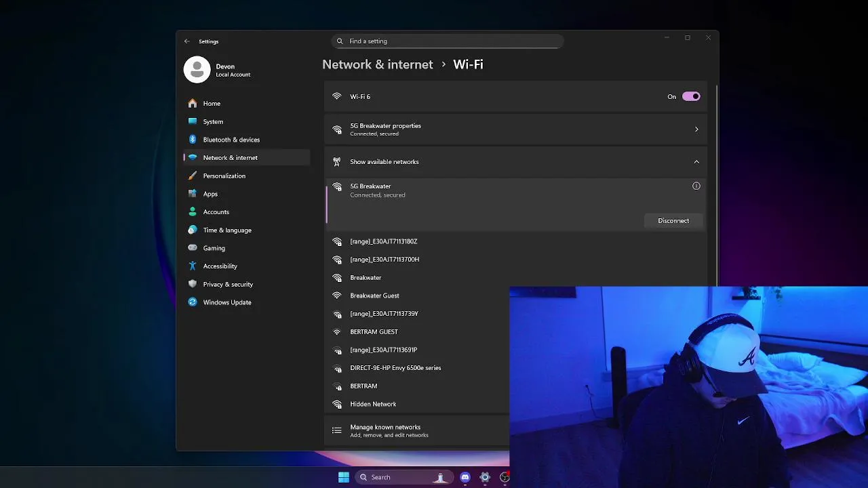
Task: Click Wi-Fi icon next to [range]_E30AJT7113180Z
Action: pos(337,242)
